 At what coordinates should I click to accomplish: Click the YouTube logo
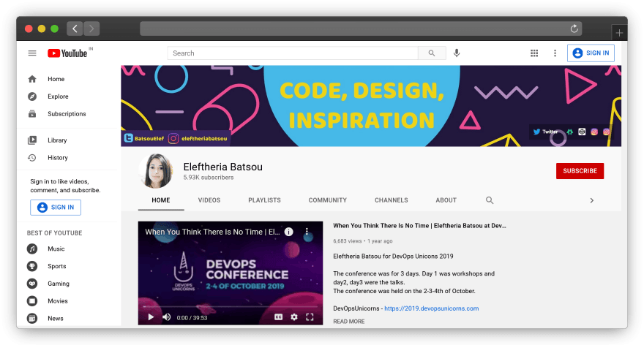click(67, 53)
